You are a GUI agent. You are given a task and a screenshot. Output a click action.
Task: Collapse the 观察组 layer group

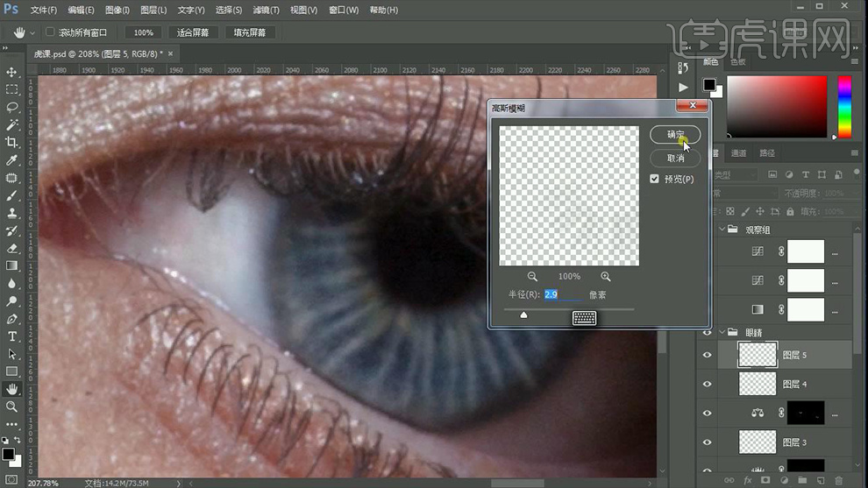coord(722,230)
